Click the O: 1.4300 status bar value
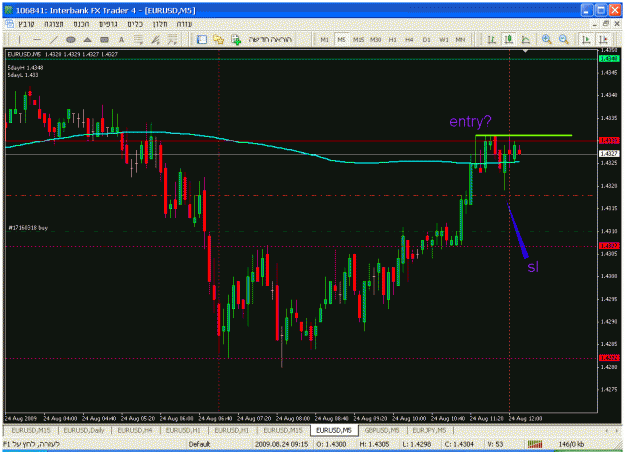The height and width of the screenshot is (452, 625). click(x=331, y=444)
